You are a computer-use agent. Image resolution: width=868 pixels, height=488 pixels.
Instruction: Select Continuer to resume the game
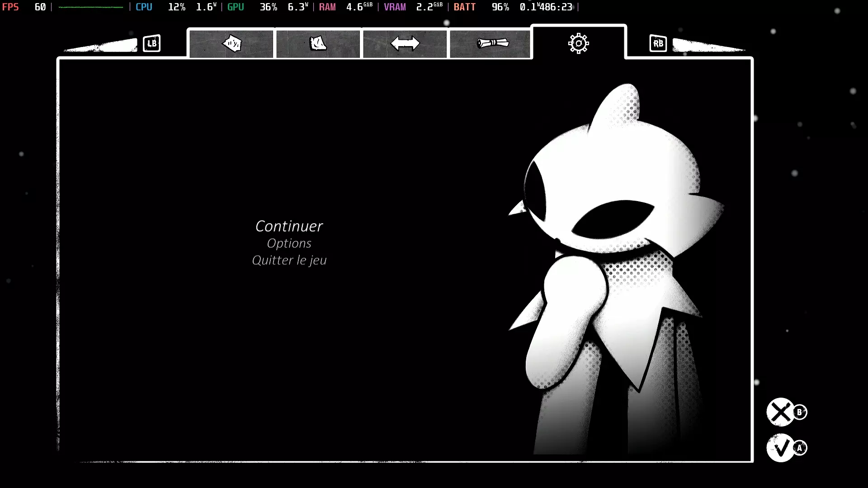289,226
